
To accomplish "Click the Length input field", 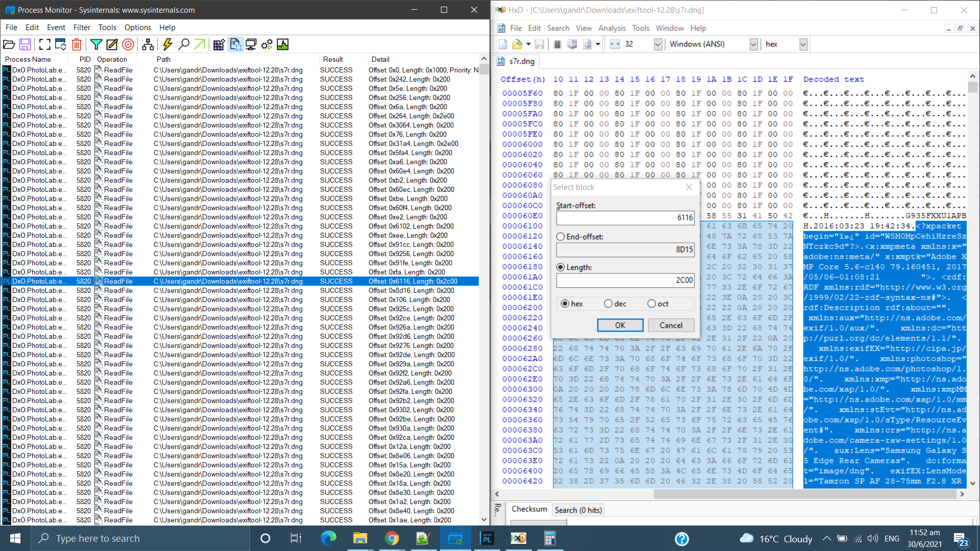I will [x=625, y=280].
